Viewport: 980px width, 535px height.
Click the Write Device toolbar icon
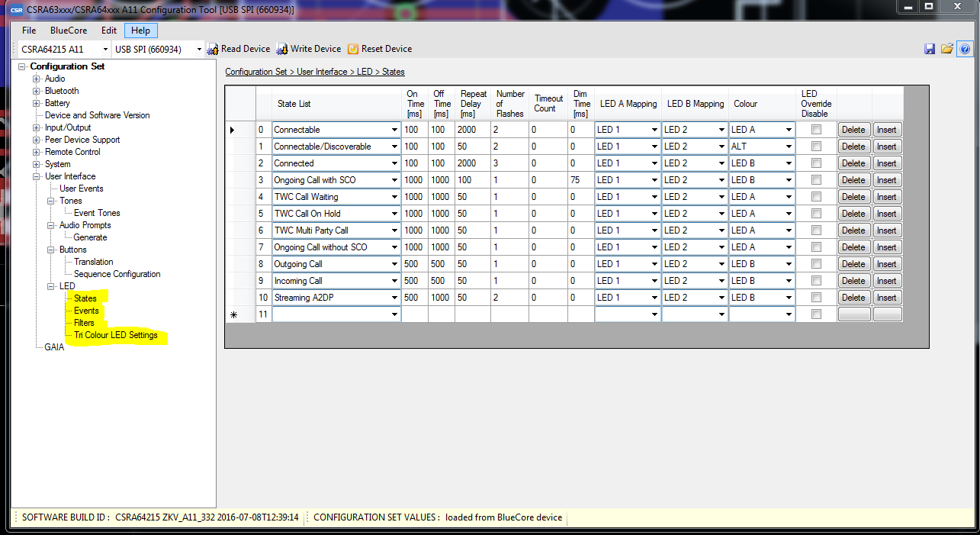[282, 49]
